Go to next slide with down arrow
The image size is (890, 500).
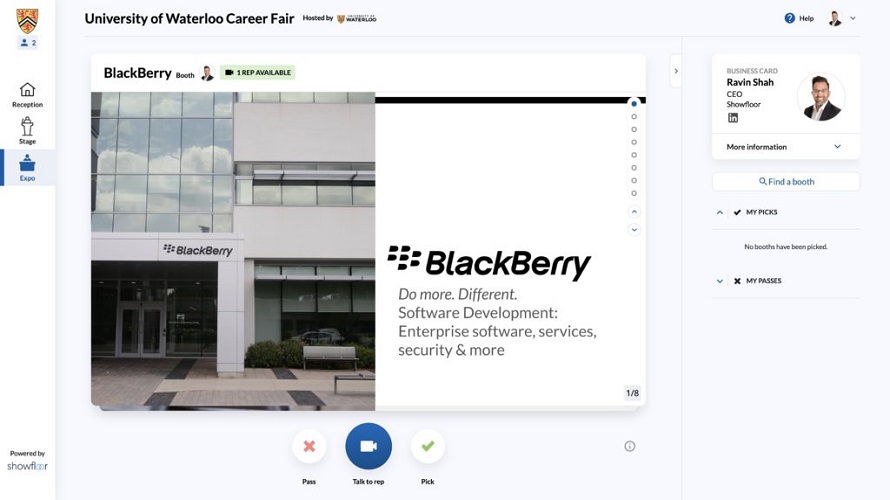coord(634,229)
